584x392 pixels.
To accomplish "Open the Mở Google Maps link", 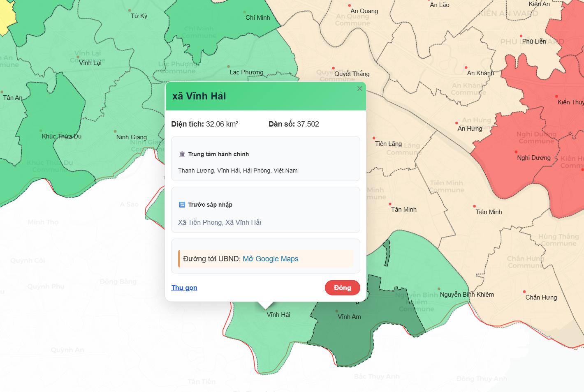I will tap(270, 259).
